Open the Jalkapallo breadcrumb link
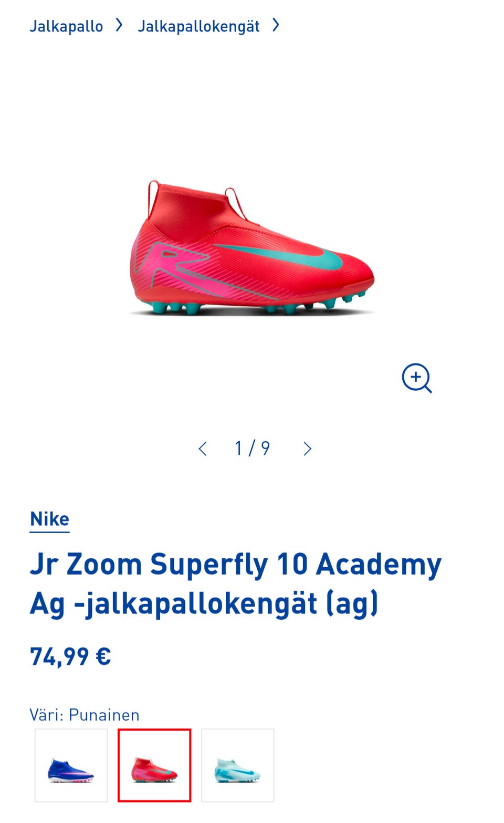Viewport: 504px width, 823px height. (x=66, y=26)
